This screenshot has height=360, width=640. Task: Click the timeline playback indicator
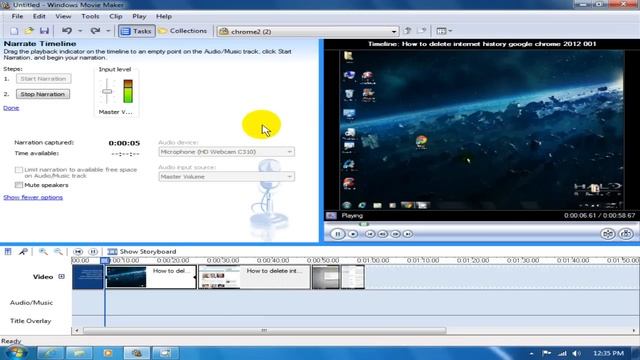[x=105, y=260]
